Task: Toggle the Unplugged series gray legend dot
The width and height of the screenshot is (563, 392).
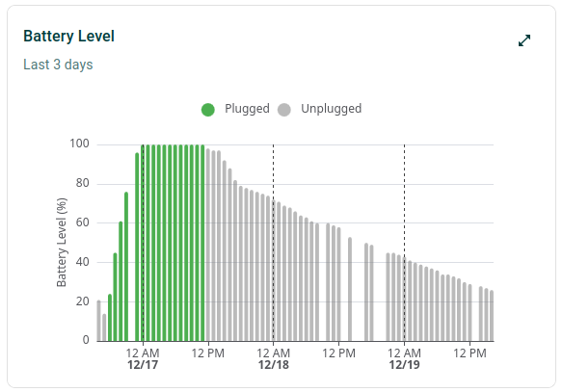Action: coord(284,110)
